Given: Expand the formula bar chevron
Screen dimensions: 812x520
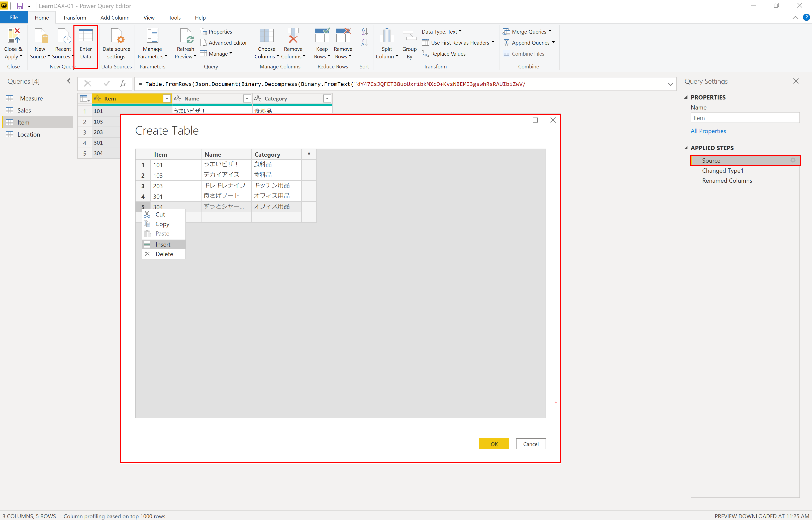Looking at the screenshot, I should pos(670,84).
